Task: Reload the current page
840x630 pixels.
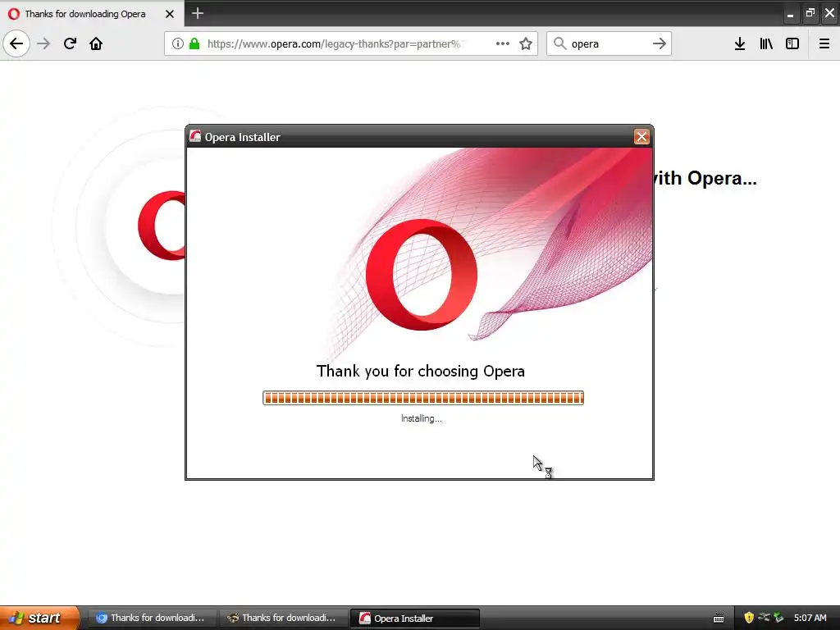Action: [x=70, y=43]
